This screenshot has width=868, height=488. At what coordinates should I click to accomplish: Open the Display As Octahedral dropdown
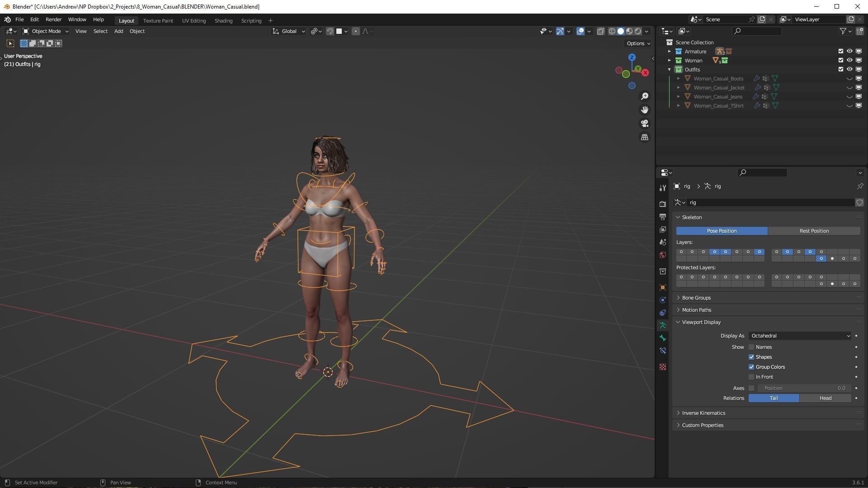800,336
